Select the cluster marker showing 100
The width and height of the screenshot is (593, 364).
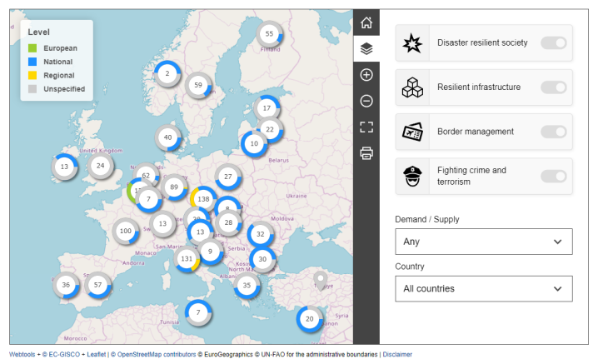(x=126, y=231)
